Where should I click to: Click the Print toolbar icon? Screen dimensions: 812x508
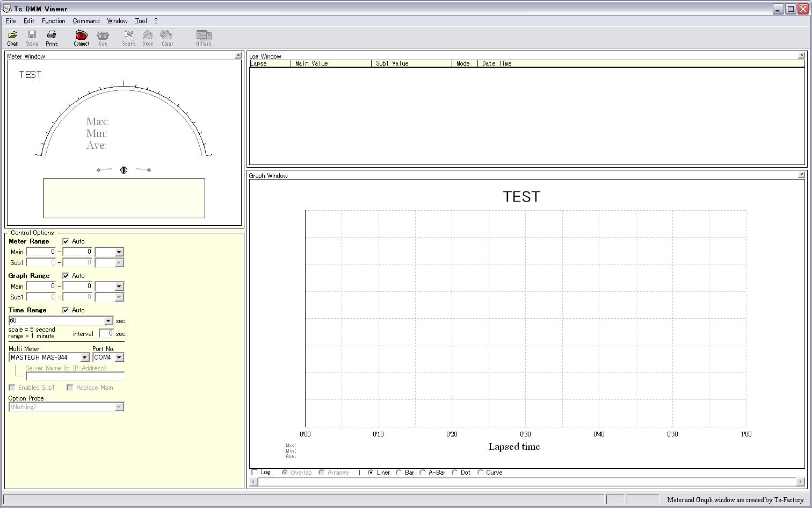52,38
